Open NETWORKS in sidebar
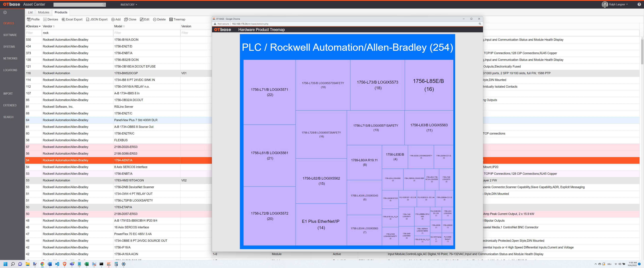The width and height of the screenshot is (644, 268). [x=10, y=58]
